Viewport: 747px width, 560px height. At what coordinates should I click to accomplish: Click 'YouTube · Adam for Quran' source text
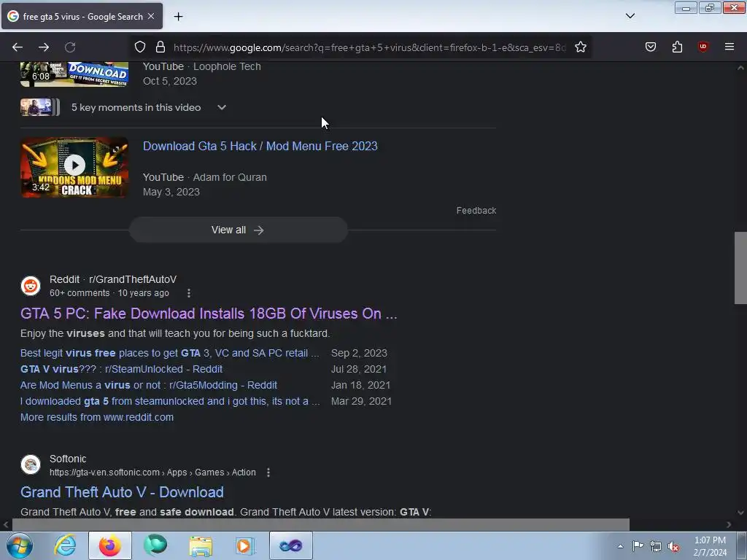point(205,177)
